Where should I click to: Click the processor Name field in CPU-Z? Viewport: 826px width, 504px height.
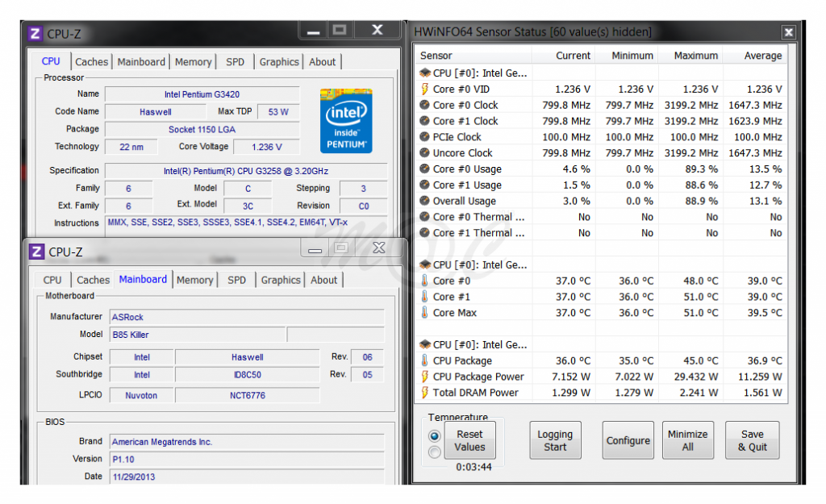[x=202, y=94]
